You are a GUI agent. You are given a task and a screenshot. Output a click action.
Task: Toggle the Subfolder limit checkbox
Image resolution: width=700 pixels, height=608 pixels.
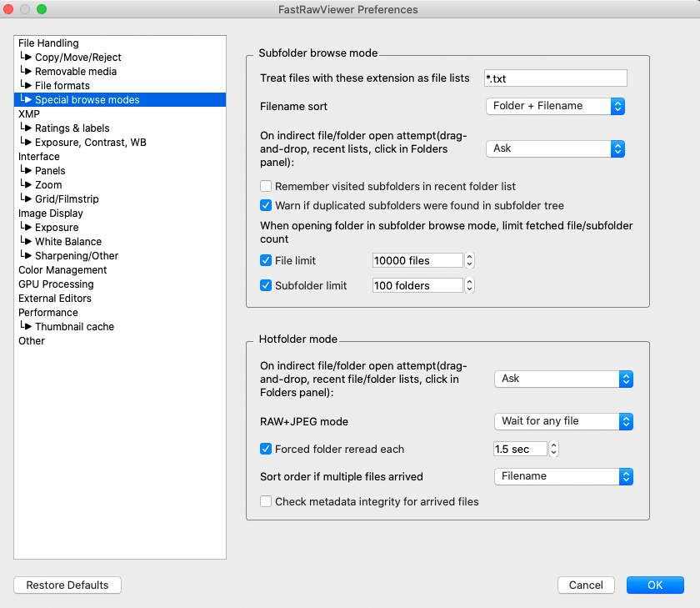[267, 285]
